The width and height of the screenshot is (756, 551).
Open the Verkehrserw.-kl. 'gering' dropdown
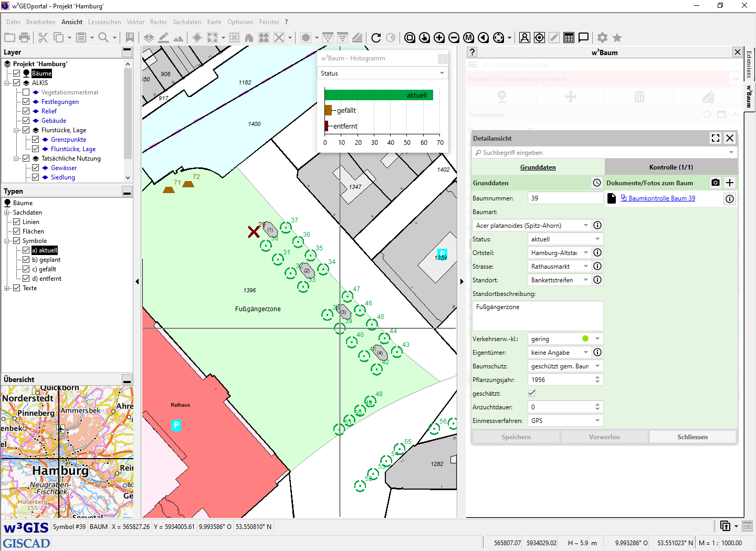565,339
